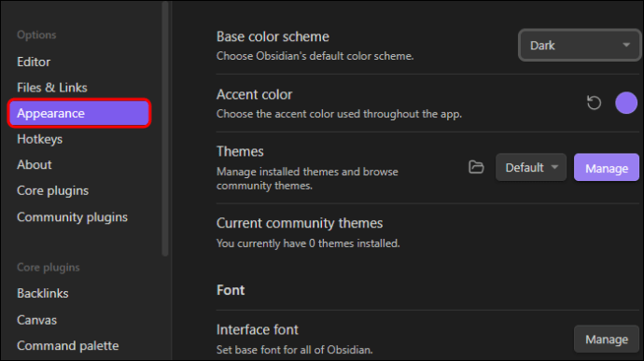Reset the accent color to default
The image size is (644, 361).
594,103
